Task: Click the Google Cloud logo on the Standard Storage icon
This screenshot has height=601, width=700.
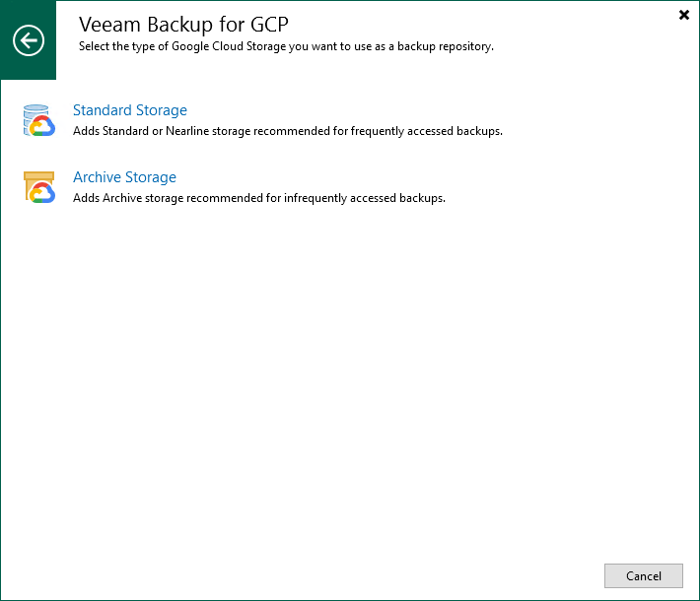Action: 42,127
